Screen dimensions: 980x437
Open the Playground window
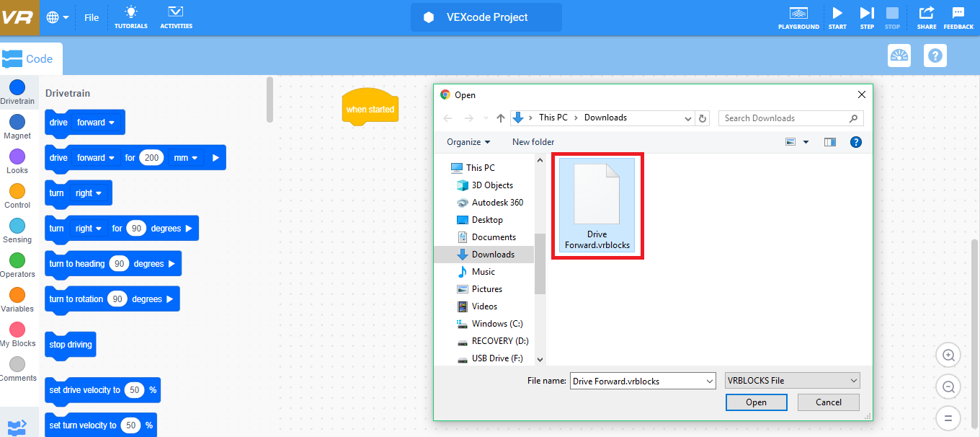(798, 17)
